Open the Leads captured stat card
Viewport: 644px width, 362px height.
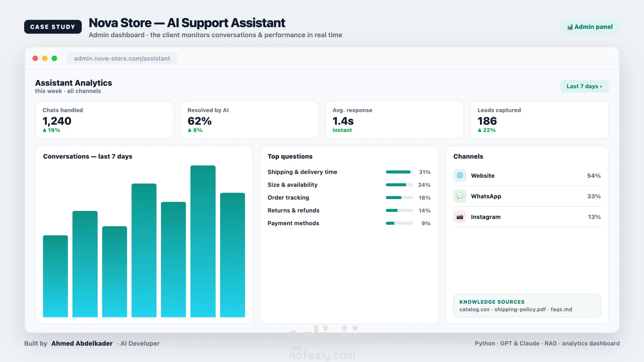pos(539,120)
